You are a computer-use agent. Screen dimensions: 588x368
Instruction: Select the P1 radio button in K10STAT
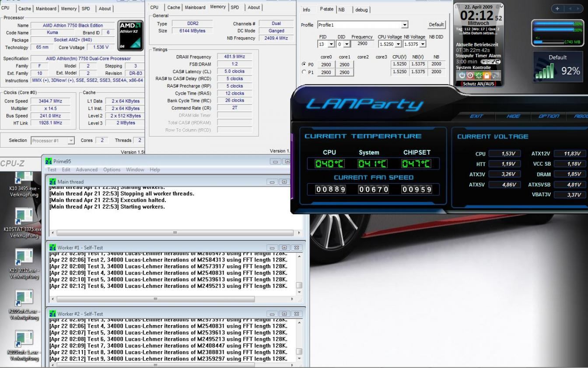pos(304,72)
